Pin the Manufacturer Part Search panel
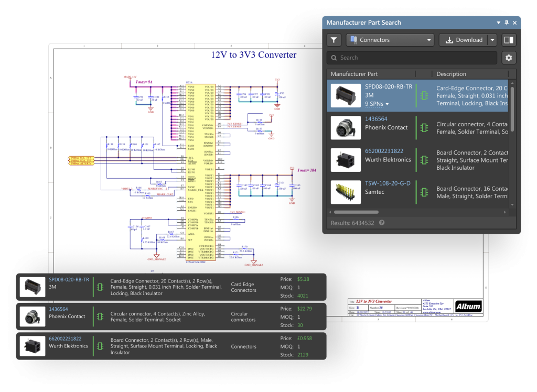Viewport: 537px width, 392px height. (506, 23)
